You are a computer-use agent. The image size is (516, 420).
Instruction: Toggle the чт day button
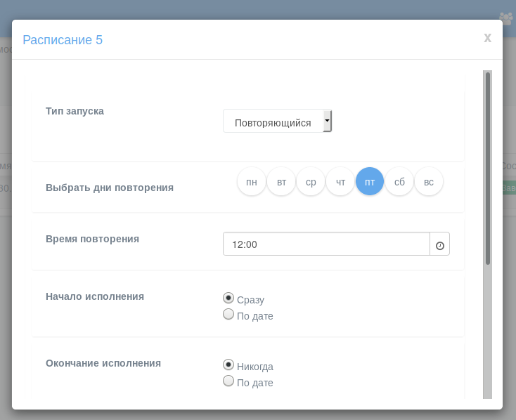(340, 181)
